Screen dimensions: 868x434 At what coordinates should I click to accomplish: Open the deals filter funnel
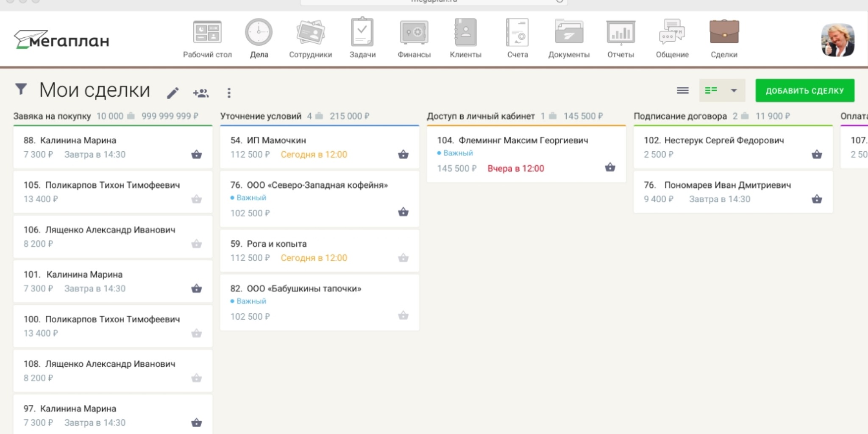tap(21, 89)
